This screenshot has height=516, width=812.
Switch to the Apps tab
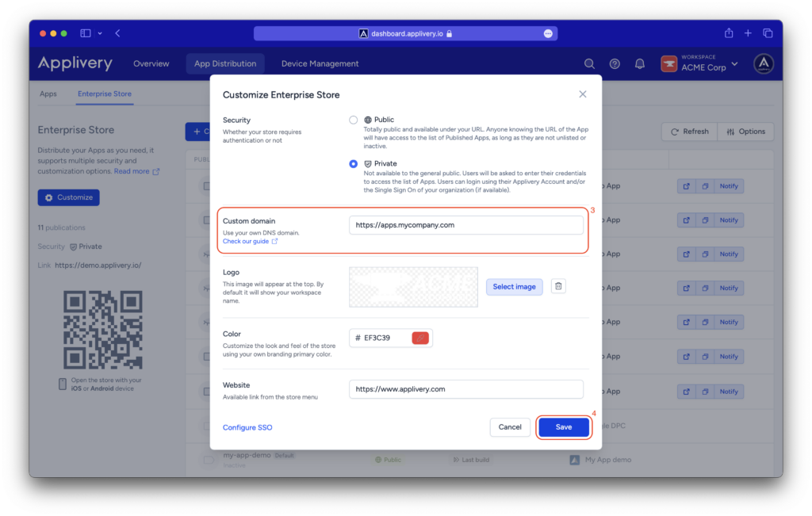pos(48,94)
